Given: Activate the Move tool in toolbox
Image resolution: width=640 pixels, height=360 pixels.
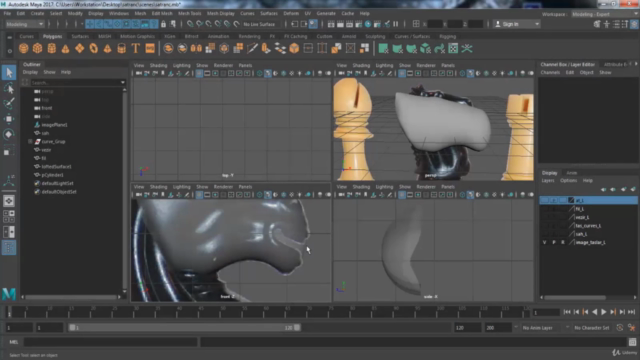Looking at the screenshot, I should coord(9,119).
